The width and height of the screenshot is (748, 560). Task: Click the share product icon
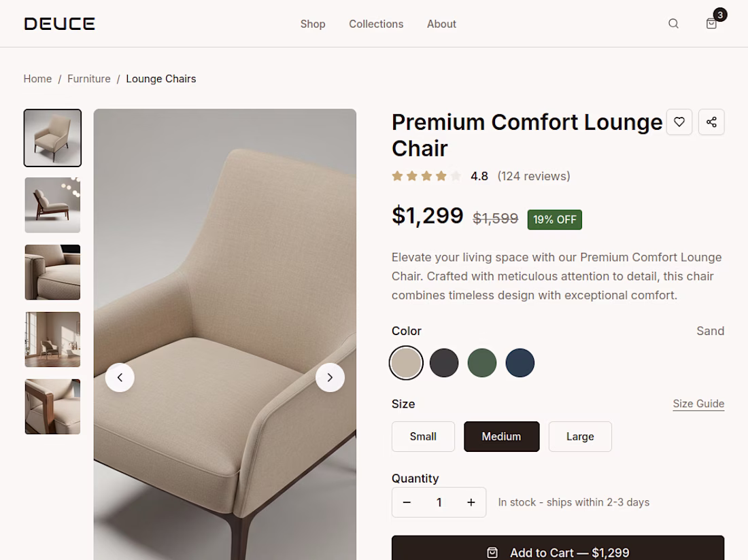[711, 122]
